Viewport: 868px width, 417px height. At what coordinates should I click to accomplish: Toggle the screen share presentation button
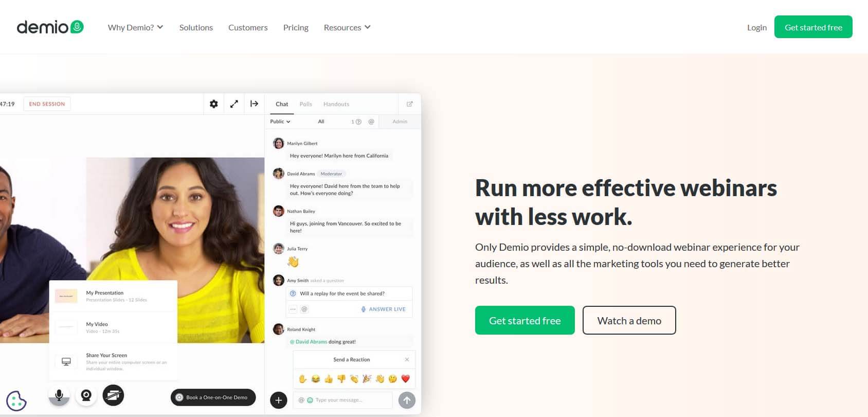[x=113, y=395]
